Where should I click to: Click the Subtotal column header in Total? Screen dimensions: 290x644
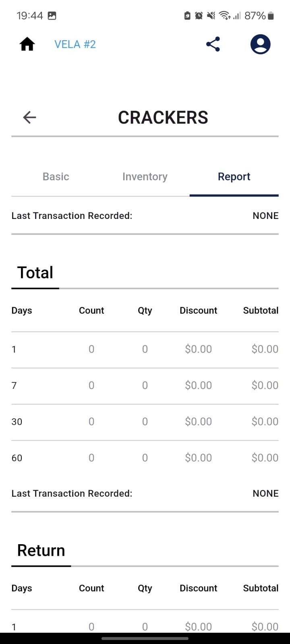[x=261, y=310]
